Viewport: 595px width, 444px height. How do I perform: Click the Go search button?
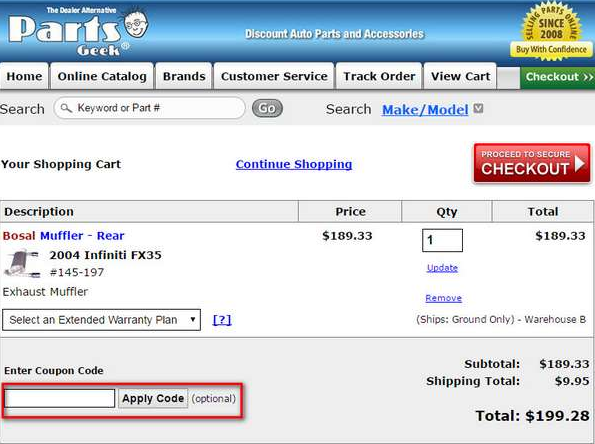pyautogui.click(x=267, y=109)
